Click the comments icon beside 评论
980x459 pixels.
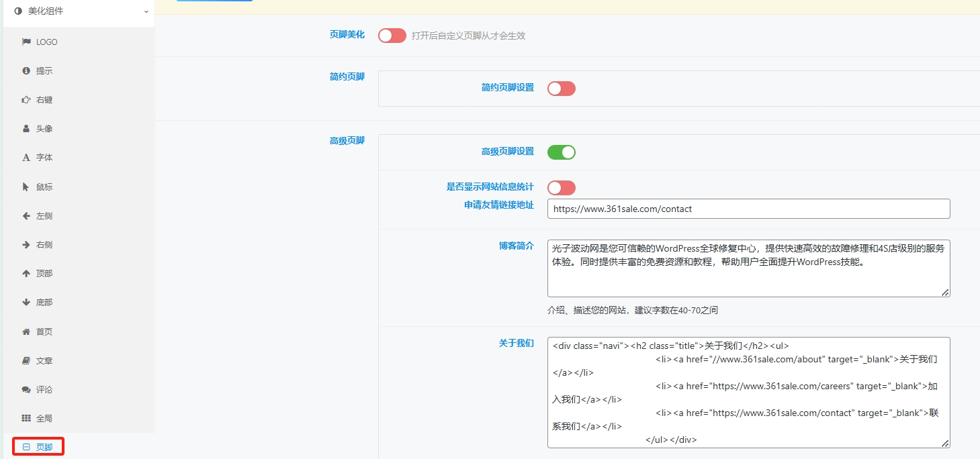click(26, 389)
